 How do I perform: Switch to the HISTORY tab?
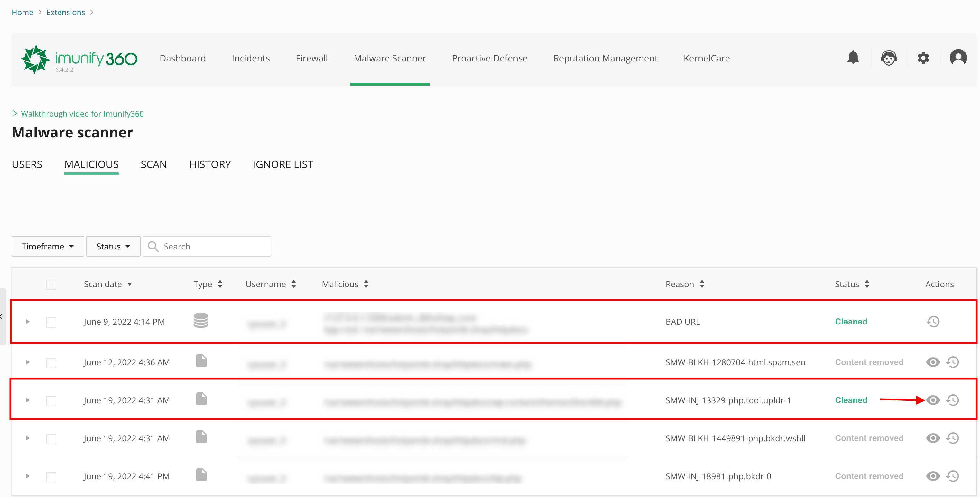click(x=210, y=164)
